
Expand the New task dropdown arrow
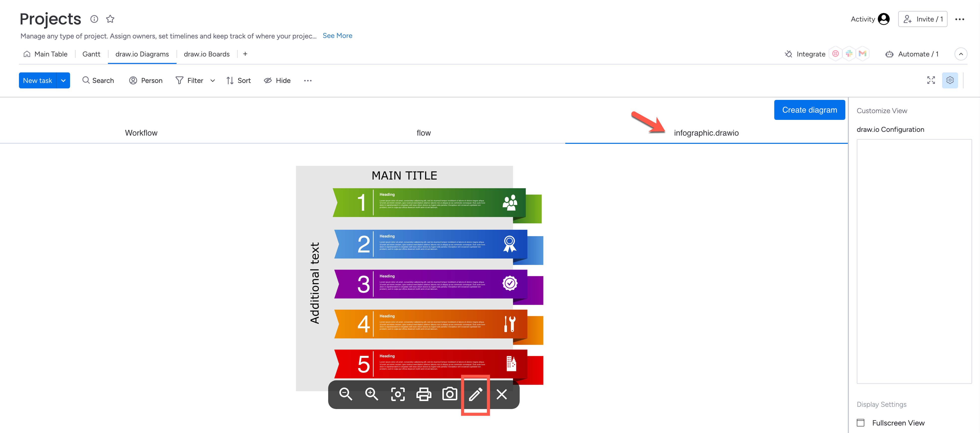(63, 80)
